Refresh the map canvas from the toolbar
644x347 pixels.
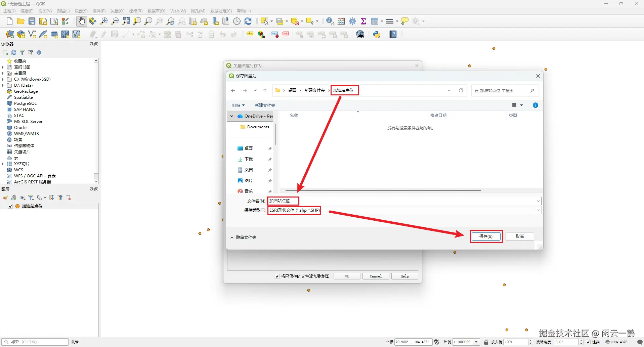pyautogui.click(x=248, y=21)
